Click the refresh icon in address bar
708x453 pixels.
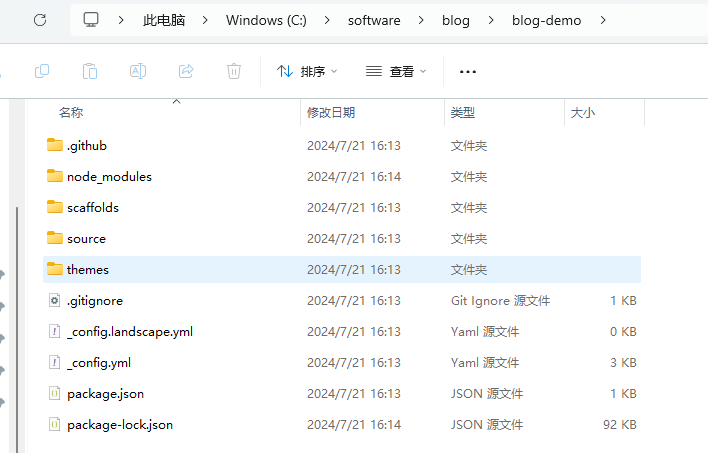[40, 20]
